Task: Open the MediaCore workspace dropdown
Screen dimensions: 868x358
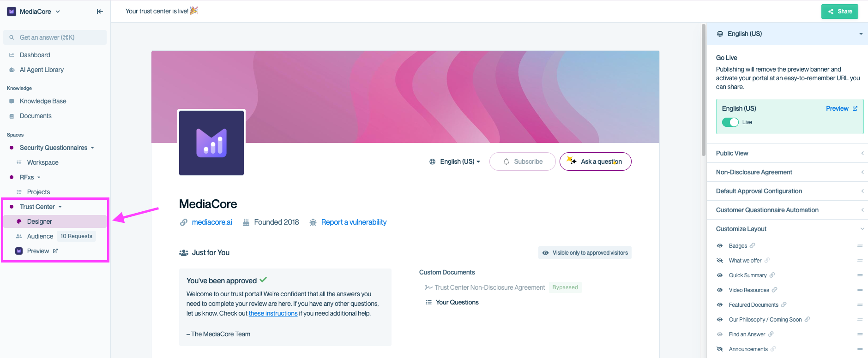Action: (x=34, y=12)
